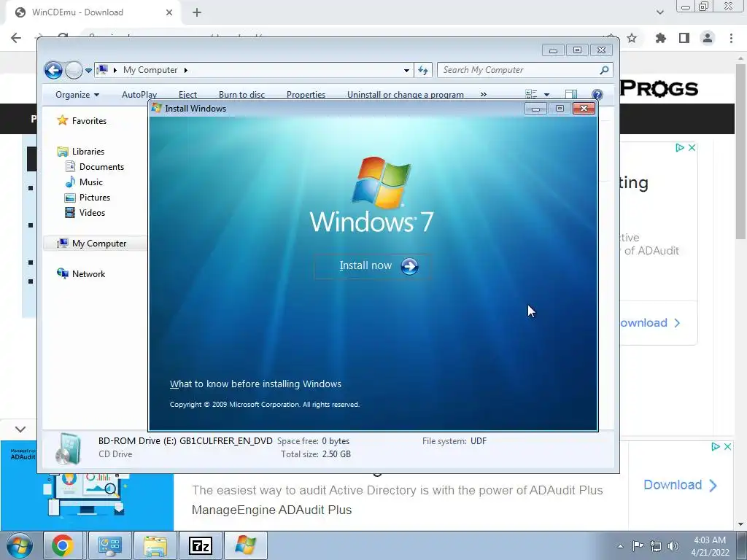
Task: Go back in Explorer navigation
Action: pyautogui.click(x=53, y=71)
